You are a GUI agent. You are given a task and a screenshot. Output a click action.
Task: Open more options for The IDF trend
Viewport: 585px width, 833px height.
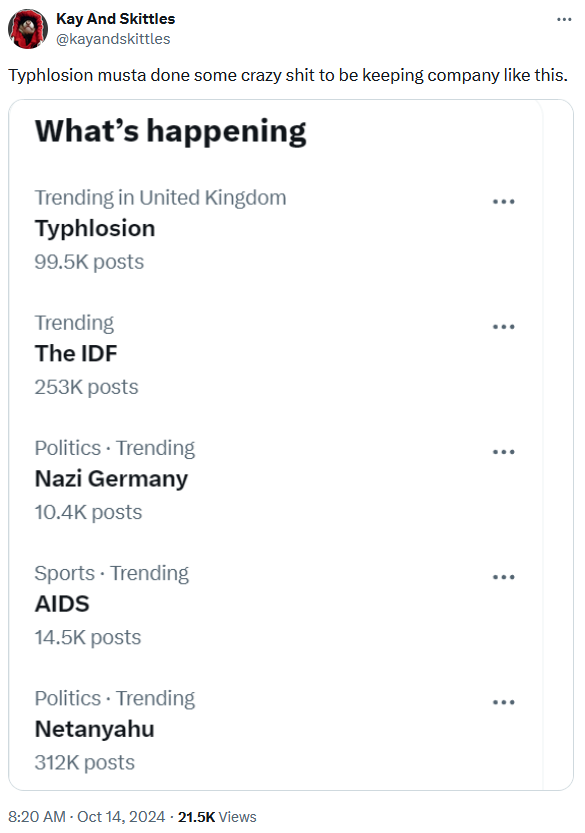tap(505, 326)
